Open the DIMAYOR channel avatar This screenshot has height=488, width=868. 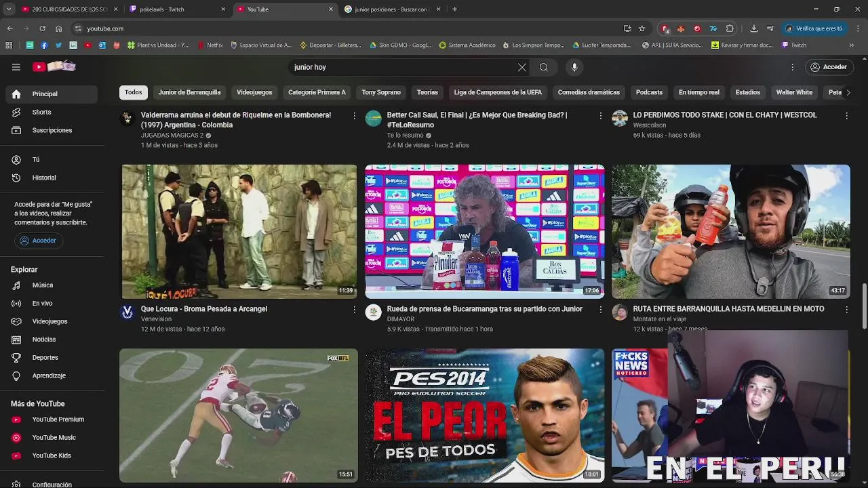tap(373, 312)
